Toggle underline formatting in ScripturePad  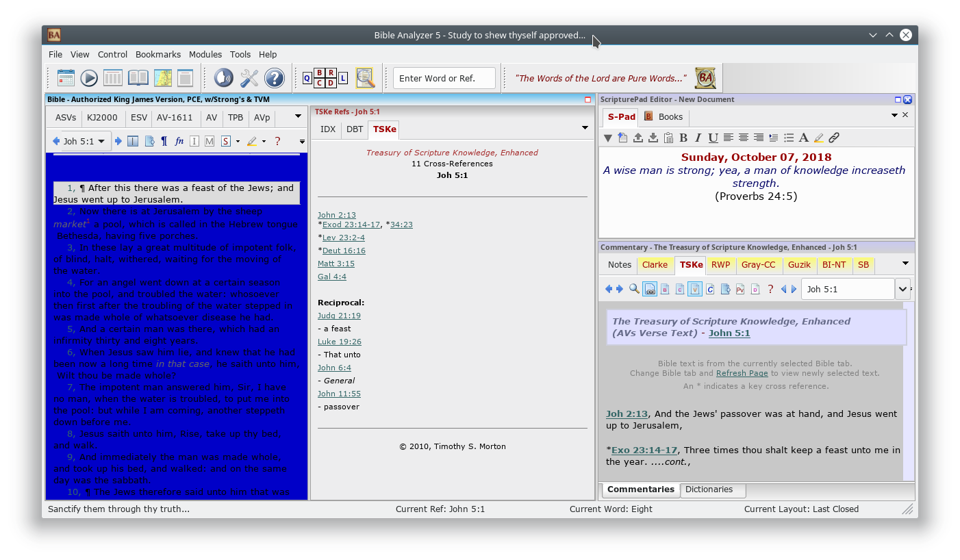(x=713, y=138)
